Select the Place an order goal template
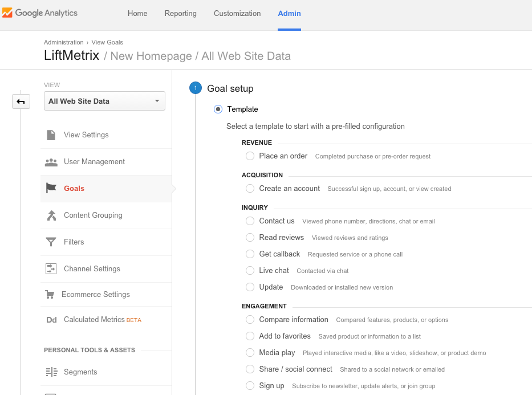532x395 pixels. coord(250,156)
